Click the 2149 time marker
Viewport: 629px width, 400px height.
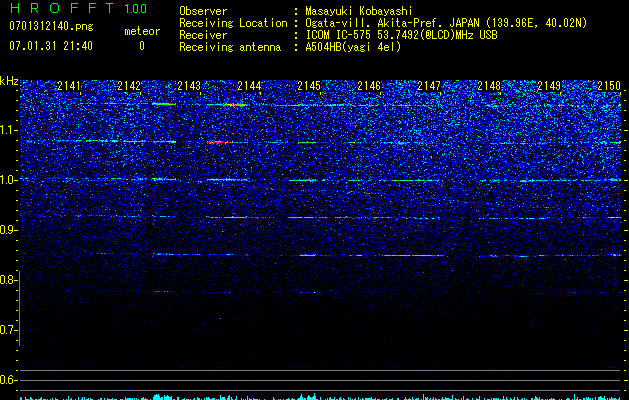(x=549, y=85)
